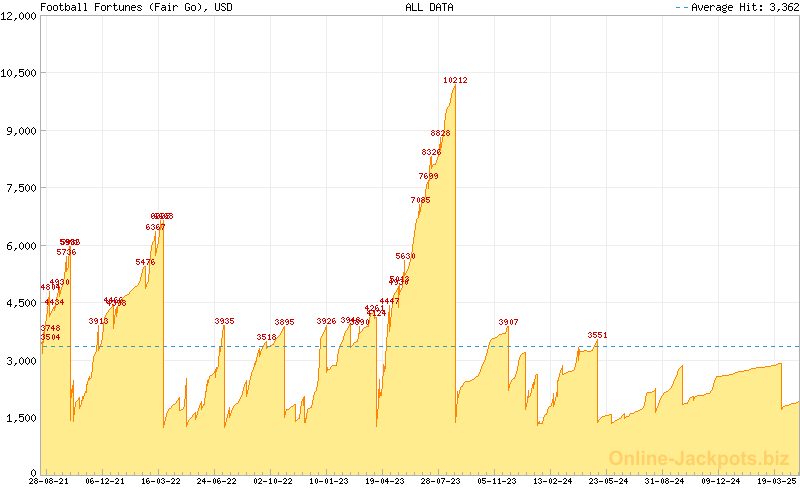Click the 10,500 y-axis value
This screenshot has height=490, width=800.
(18, 73)
